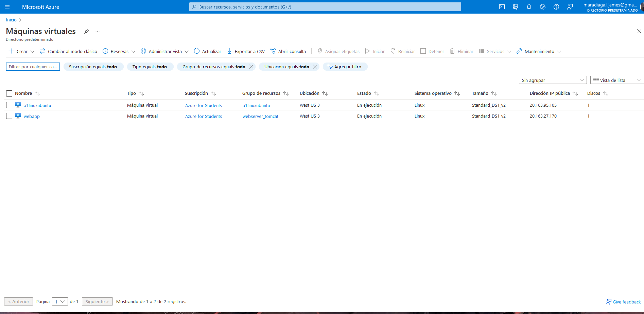Click the Buscar recursos search bar
Viewport: 644px width, 314px height.
click(325, 7)
